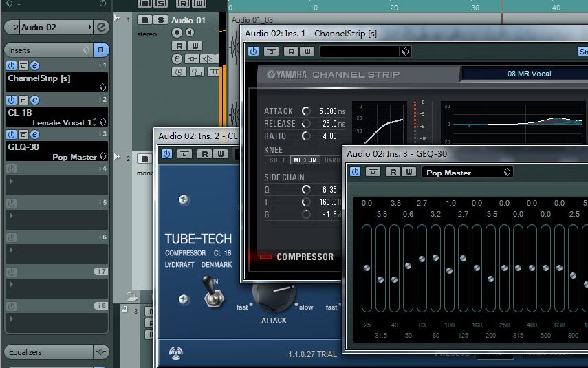Click bypass button in ChannelStrip window
This screenshot has height=368, width=588.
coord(271,52)
